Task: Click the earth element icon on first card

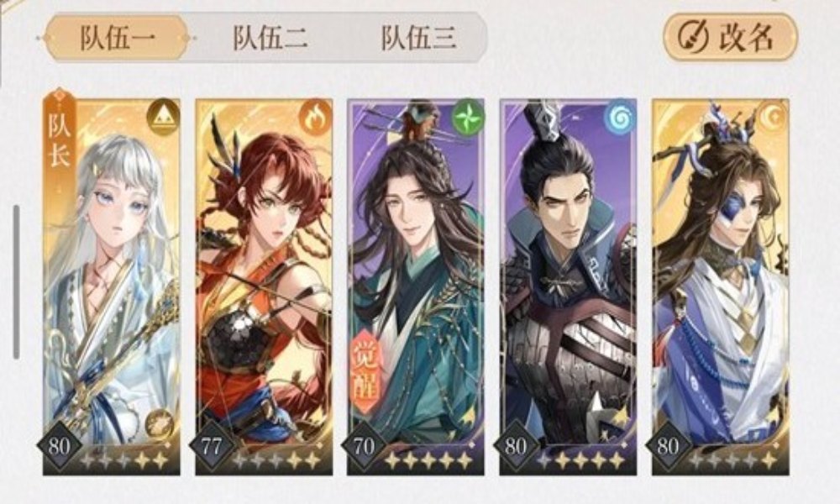Action: (x=162, y=118)
